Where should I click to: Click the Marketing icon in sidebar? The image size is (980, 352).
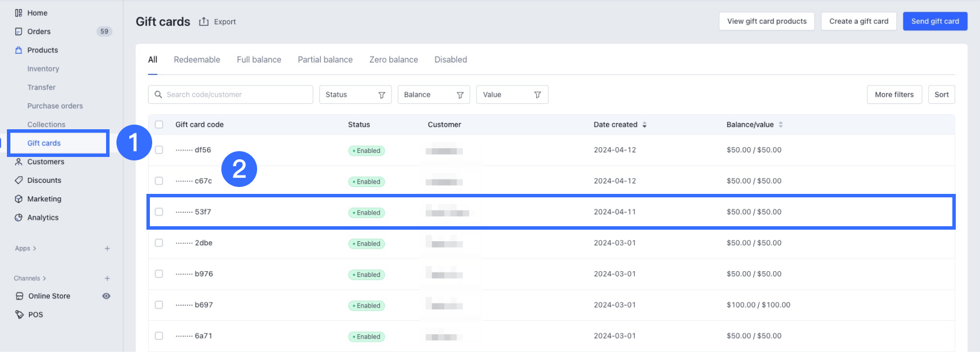[x=18, y=199]
